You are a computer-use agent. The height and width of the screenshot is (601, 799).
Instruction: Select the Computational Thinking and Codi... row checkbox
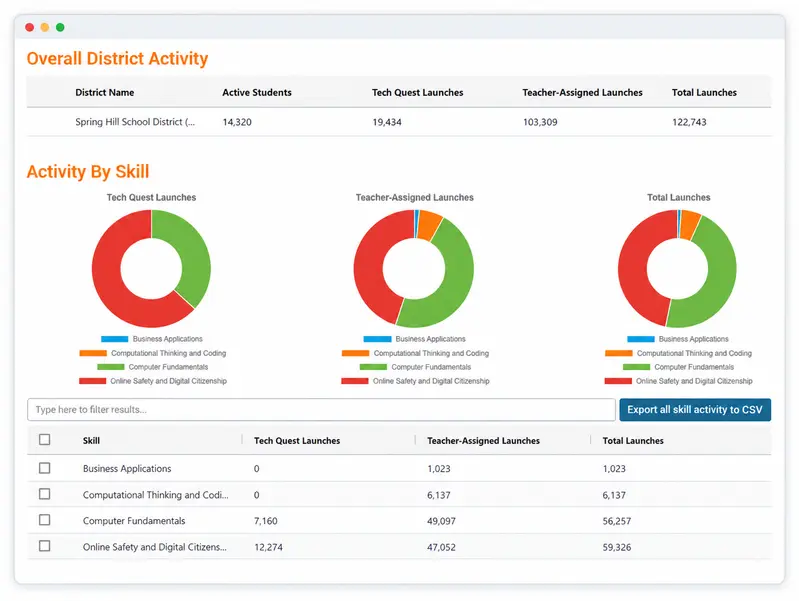pyautogui.click(x=45, y=494)
